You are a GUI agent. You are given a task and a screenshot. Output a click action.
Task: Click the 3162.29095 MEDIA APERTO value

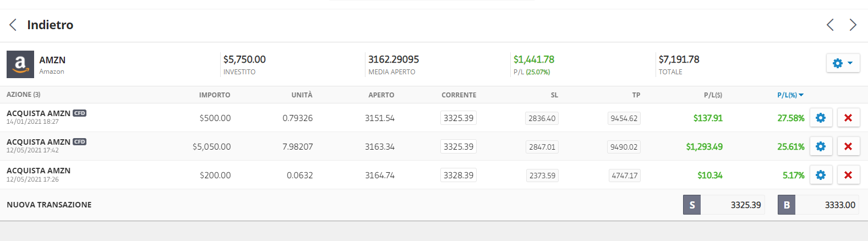coord(394,59)
